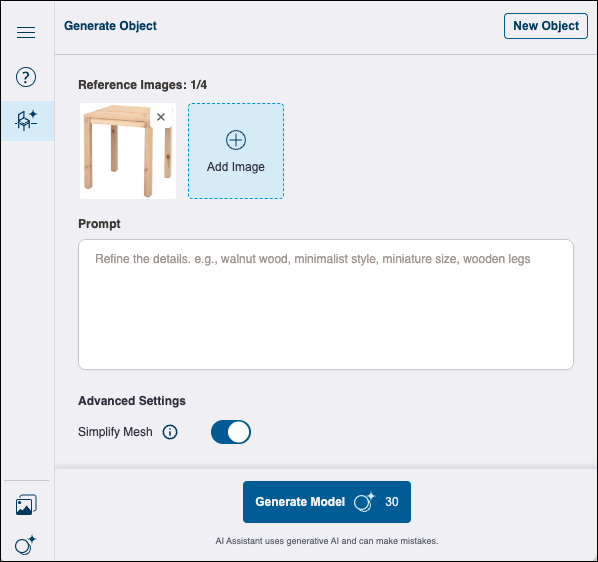The width and height of the screenshot is (598, 562).
Task: Click the credits icon inside Generate Model
Action: pyautogui.click(x=364, y=501)
